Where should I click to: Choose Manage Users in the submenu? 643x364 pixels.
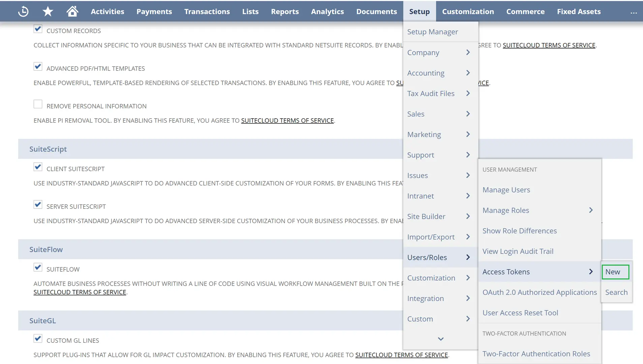(540, 190)
